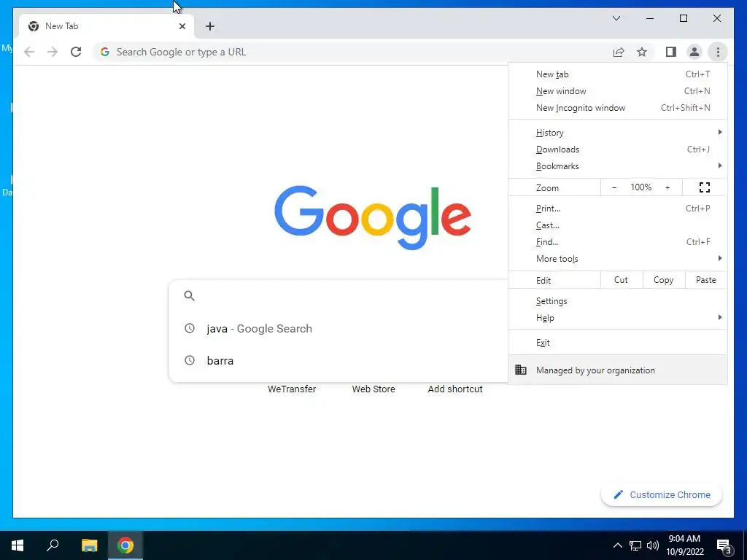Open the side panel icon
This screenshot has height=560, width=747.
671,52
